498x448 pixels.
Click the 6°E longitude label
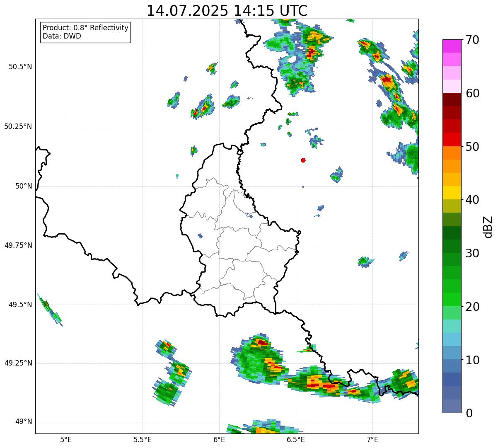point(219,439)
